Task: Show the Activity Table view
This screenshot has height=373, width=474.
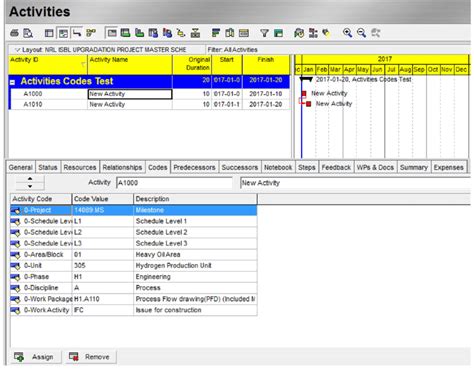Action: click(x=49, y=33)
